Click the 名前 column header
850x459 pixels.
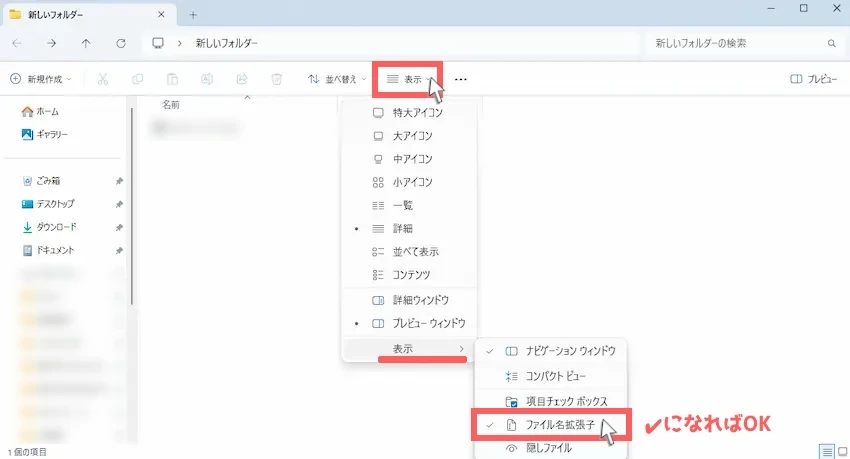[x=171, y=105]
